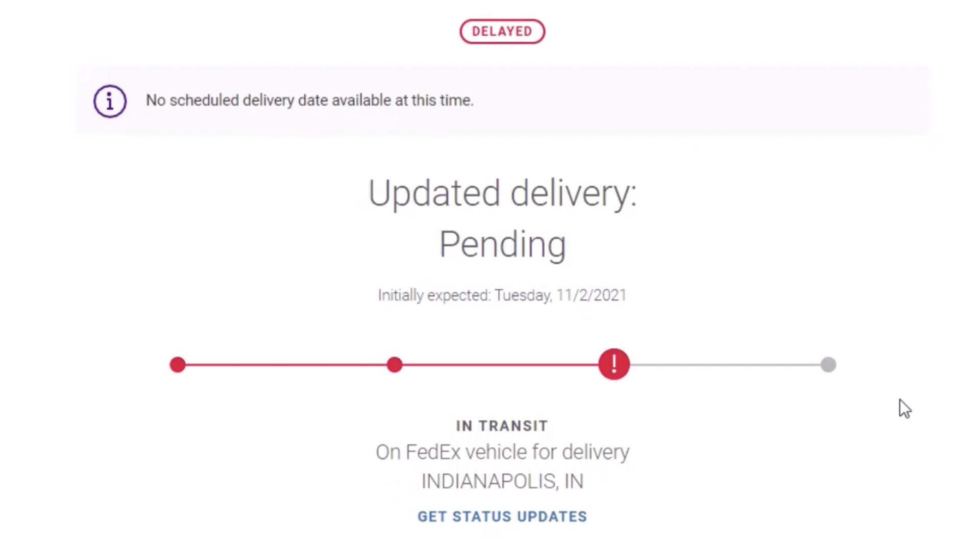Click the gray final delivery dot
Image resolution: width=980 pixels, height=551 pixels.
tap(828, 365)
